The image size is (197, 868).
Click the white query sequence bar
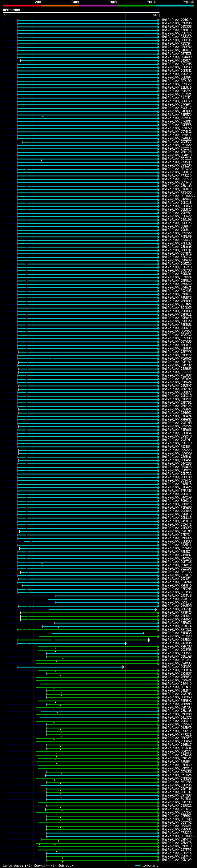click(81, 12)
